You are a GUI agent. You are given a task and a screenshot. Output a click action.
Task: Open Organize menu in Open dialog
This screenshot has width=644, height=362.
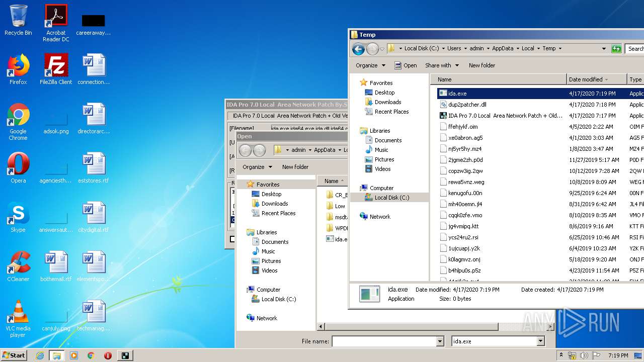(257, 167)
